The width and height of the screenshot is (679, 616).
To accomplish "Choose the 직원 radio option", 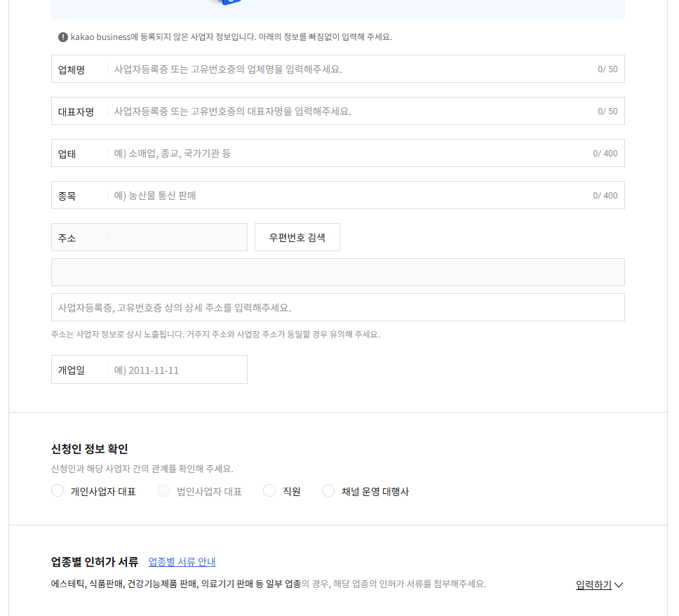I will click(269, 491).
